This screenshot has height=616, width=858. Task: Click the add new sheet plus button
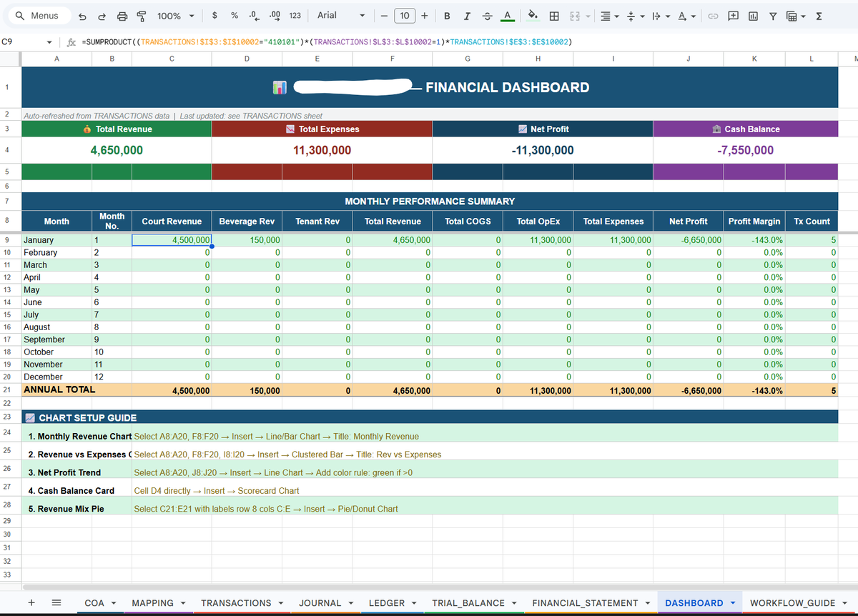point(32,603)
